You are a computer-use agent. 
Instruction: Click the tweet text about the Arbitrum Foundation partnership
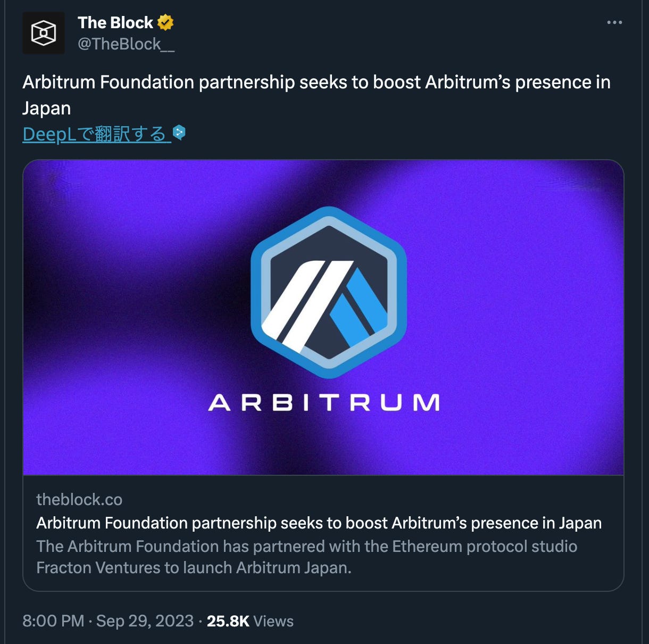[317, 95]
